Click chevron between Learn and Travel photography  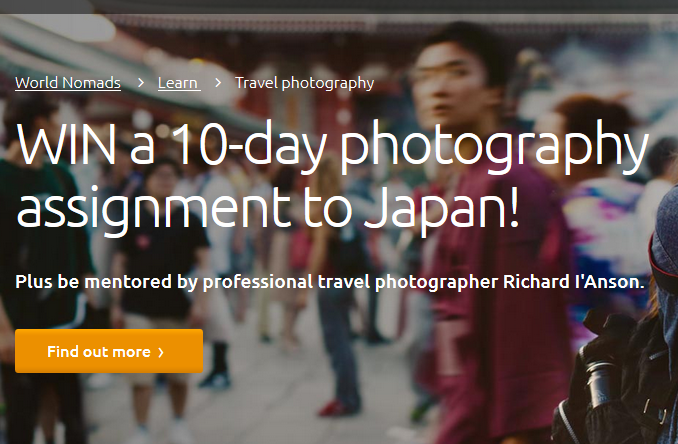click(218, 83)
